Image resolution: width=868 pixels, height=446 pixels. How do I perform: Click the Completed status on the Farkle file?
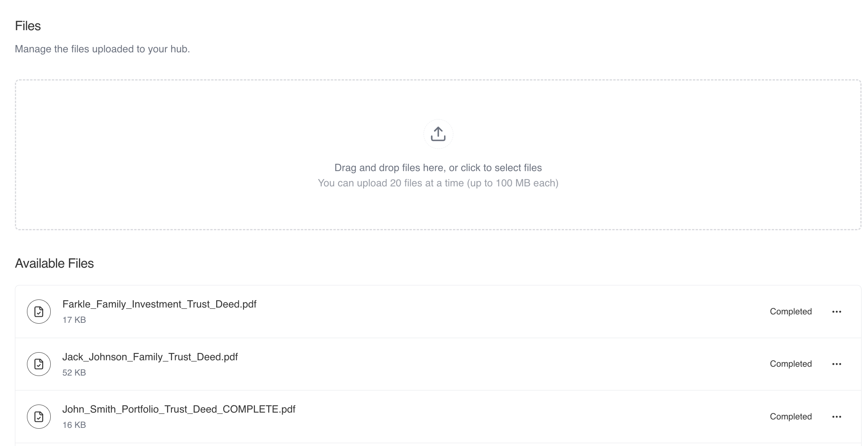(x=790, y=311)
